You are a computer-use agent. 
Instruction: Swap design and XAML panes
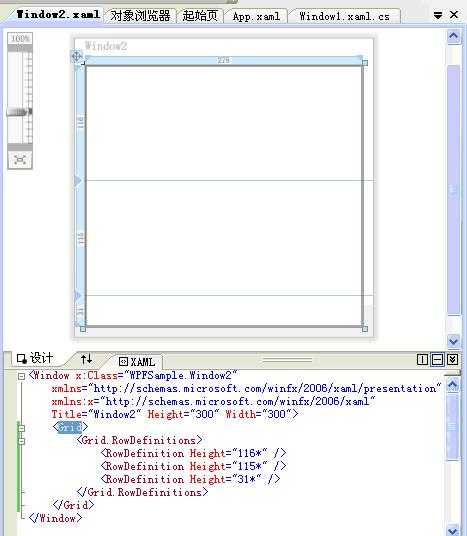pyautogui.click(x=86, y=359)
